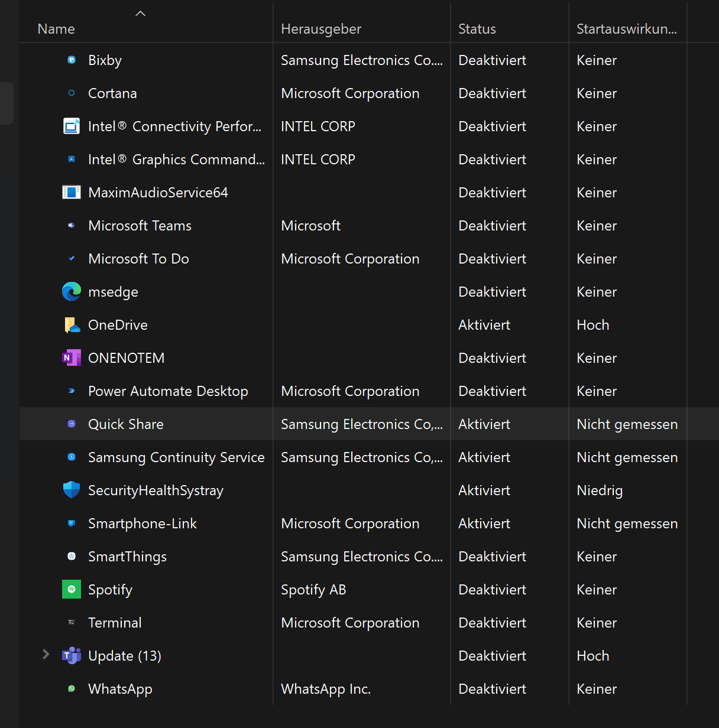The height and width of the screenshot is (728, 719).
Task: Select the Microsoft Teams startup entry
Action: pos(140,226)
